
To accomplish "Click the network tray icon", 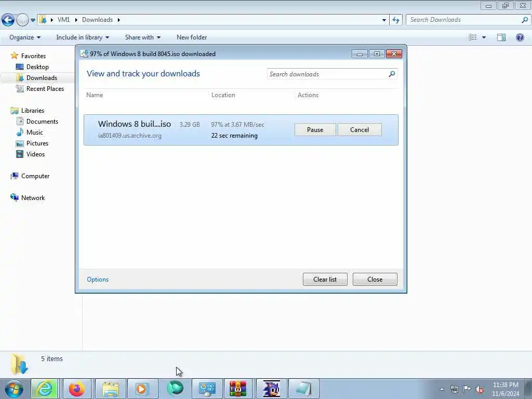I will pyautogui.click(x=454, y=389).
